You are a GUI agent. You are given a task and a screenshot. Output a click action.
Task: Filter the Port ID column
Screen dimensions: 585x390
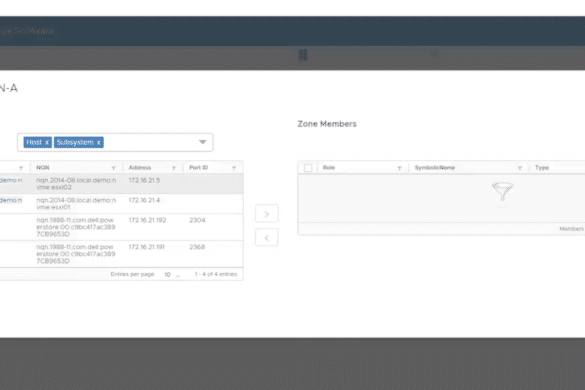click(234, 168)
